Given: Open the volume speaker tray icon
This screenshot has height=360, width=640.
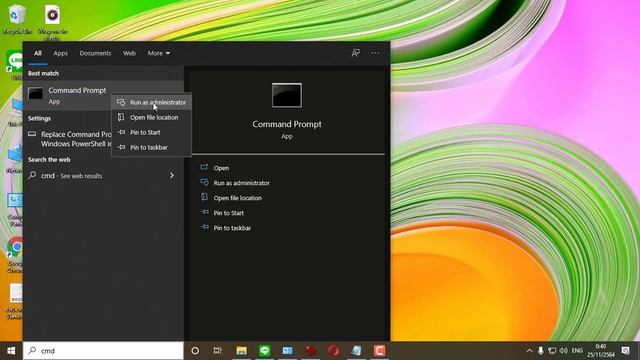Looking at the screenshot, I should [x=563, y=351].
